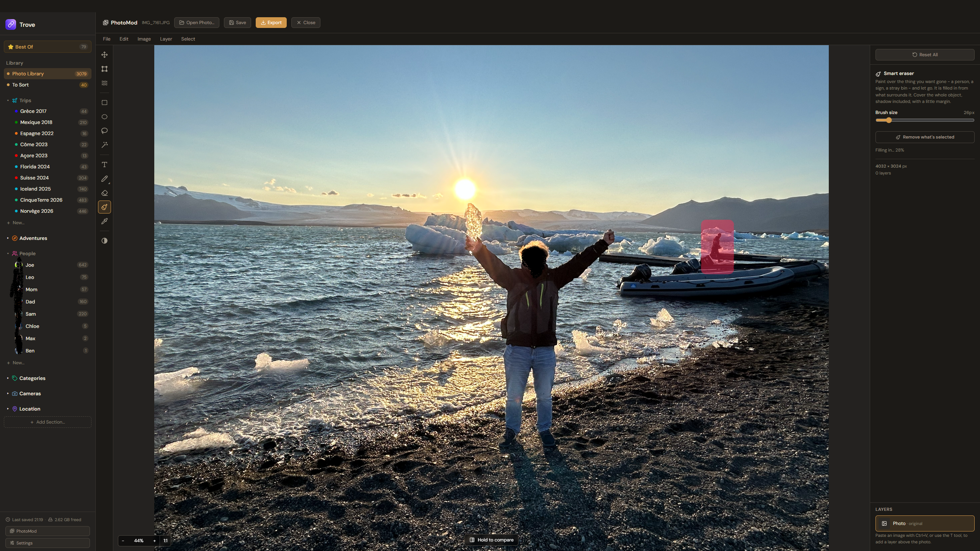980x551 pixels.
Task: Collapse the People section
Action: click(x=8, y=253)
